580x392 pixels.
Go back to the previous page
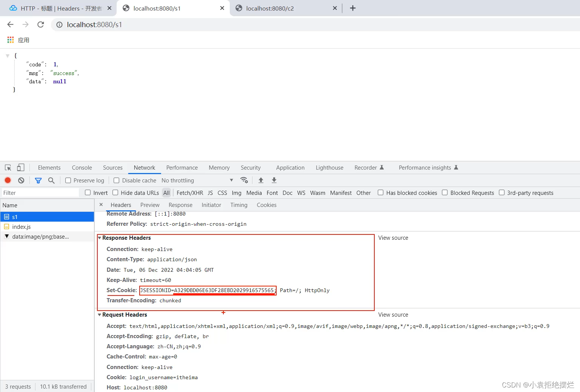point(10,24)
